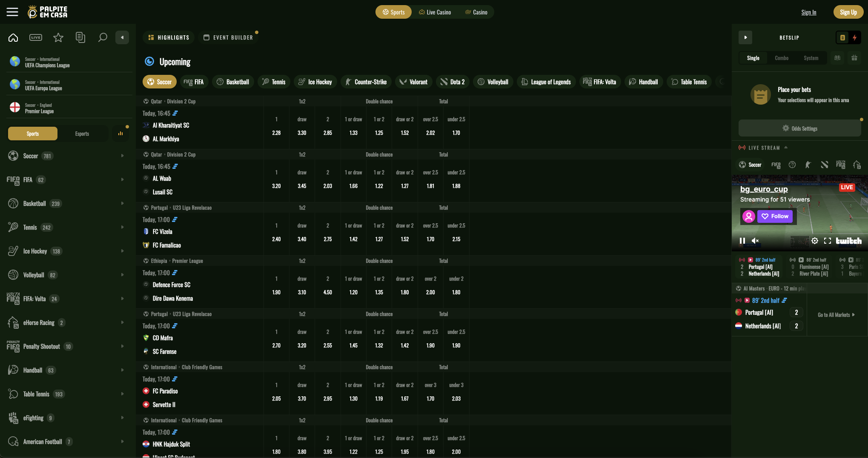Open the bg_euro_cup channel title
868x458 pixels.
click(764, 189)
